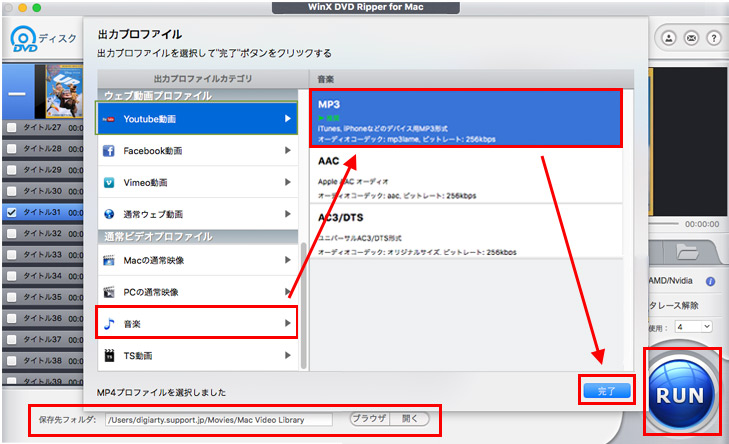
Task: Click the 通常ビデオプロファイル section header
Action: 198,237
